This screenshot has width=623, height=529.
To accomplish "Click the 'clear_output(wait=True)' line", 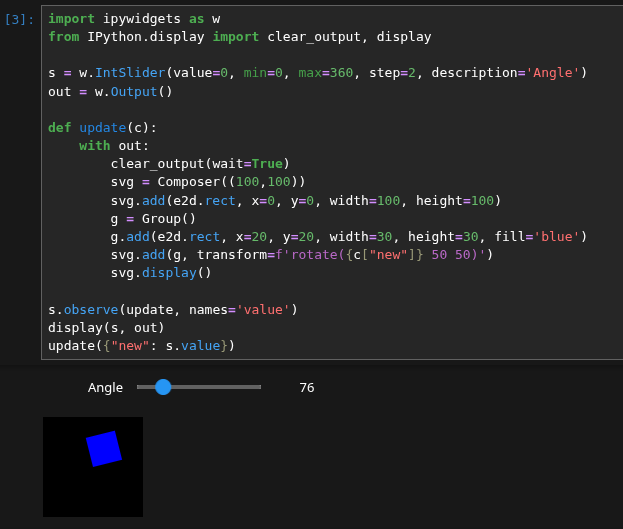I will pyautogui.click(x=200, y=164).
